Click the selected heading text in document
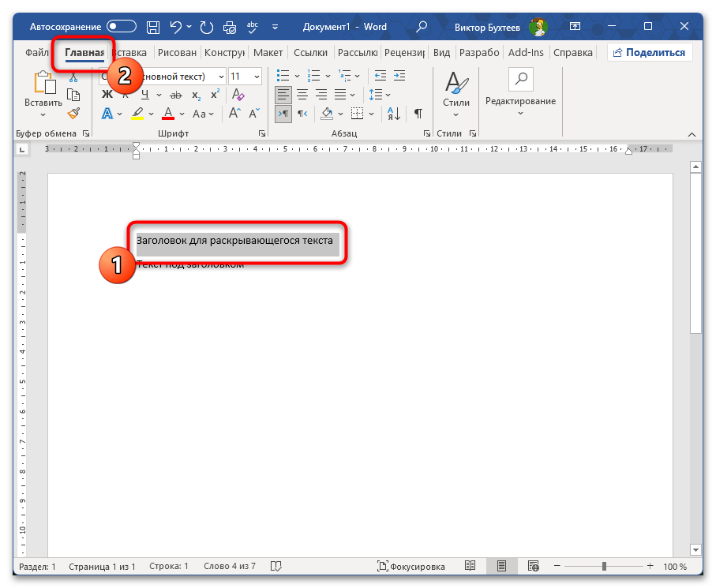The height and width of the screenshot is (588, 716). (234, 241)
